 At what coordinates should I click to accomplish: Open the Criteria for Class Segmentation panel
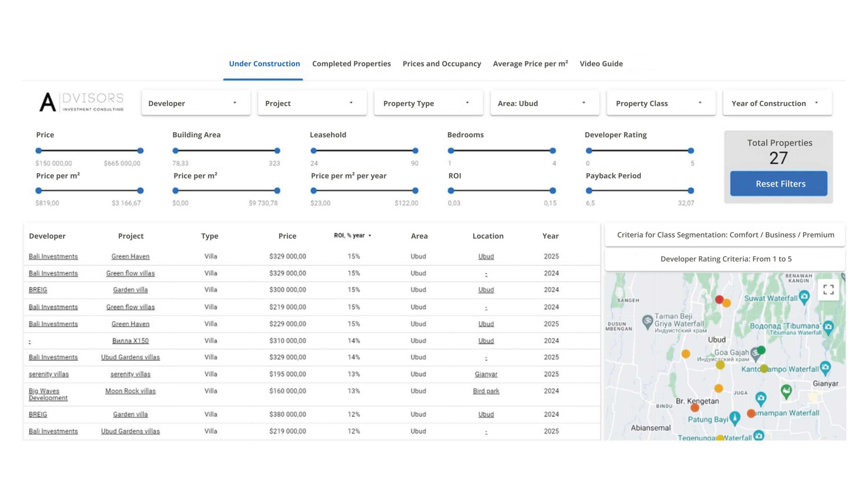tap(725, 235)
